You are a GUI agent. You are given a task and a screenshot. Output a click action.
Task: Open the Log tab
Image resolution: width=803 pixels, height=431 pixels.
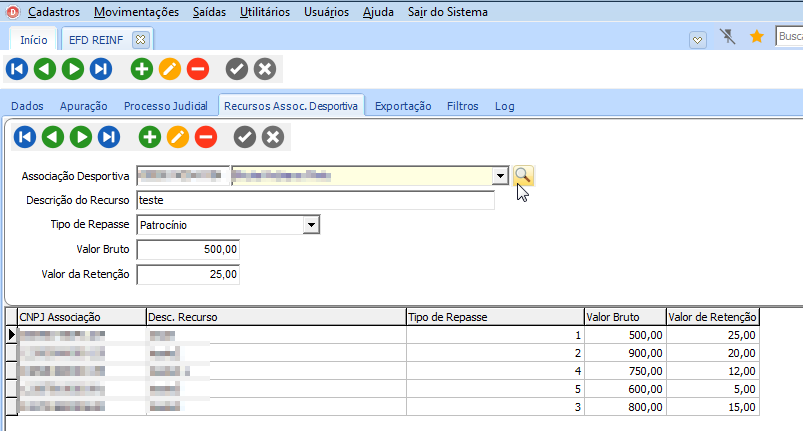504,106
